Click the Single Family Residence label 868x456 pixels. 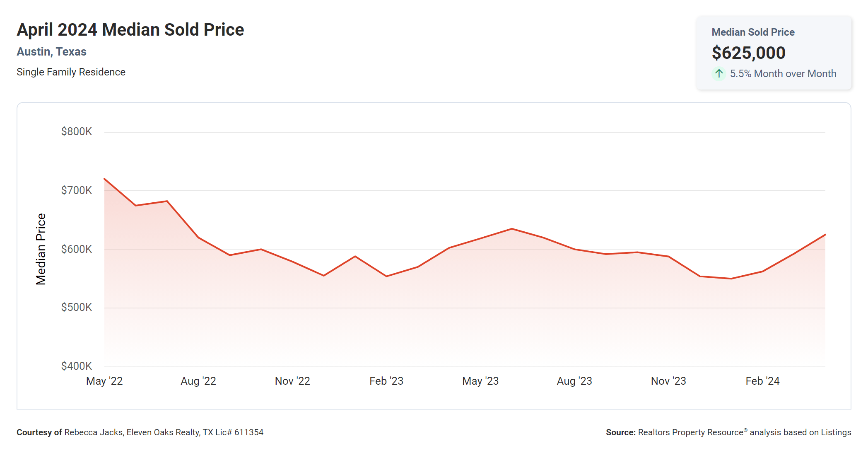(x=71, y=72)
